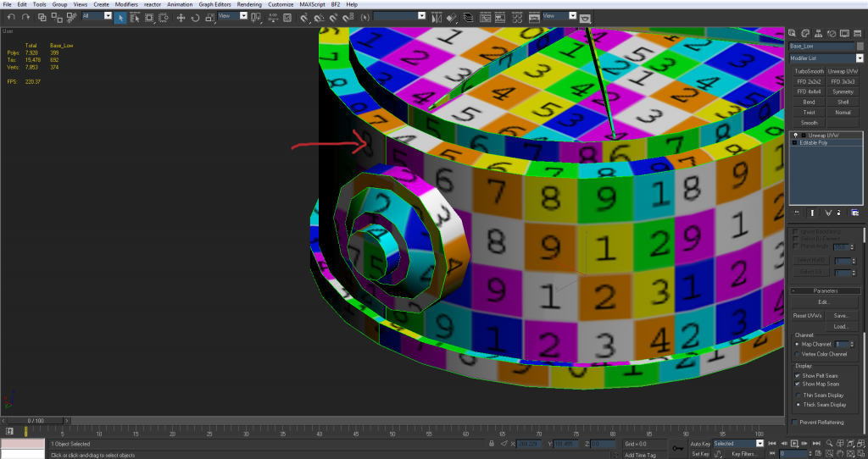Click the TurboSmooth modifier button
Screen dimensions: 868x459
pos(809,72)
